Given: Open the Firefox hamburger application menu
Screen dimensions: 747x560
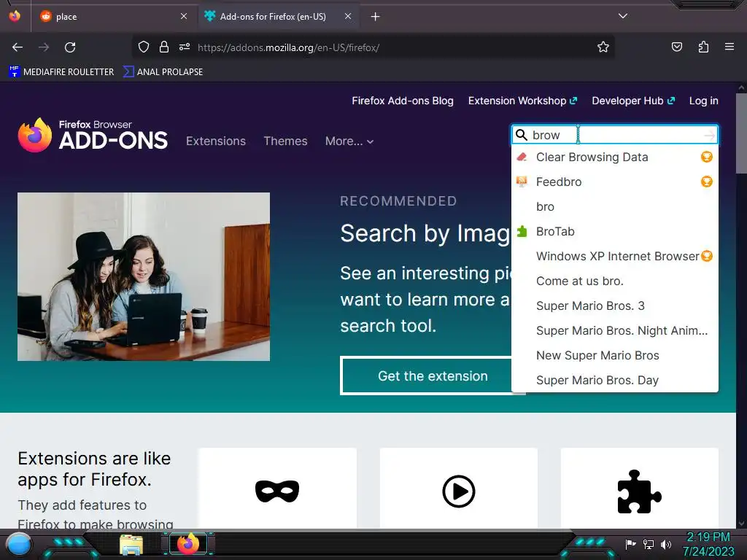Looking at the screenshot, I should pos(729,47).
